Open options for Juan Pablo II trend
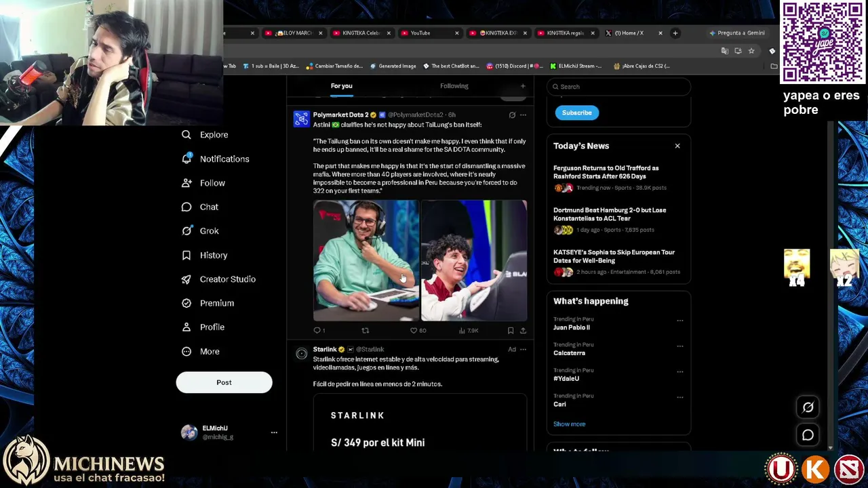The image size is (868, 488). click(679, 321)
